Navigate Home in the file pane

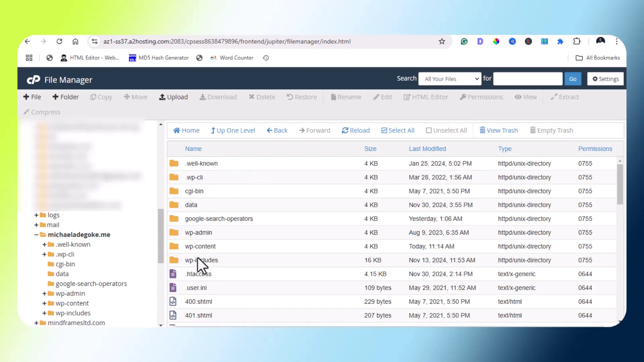[186, 130]
